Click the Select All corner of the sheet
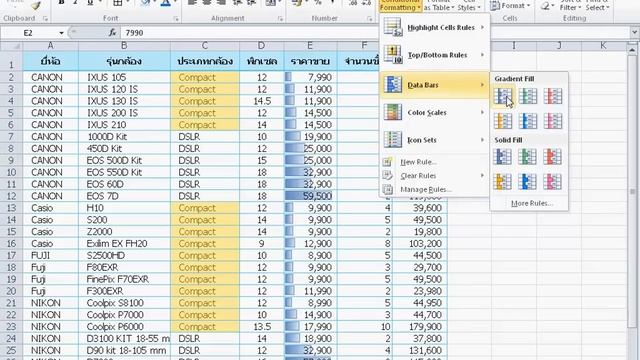The width and height of the screenshot is (640, 360). click(x=11, y=46)
